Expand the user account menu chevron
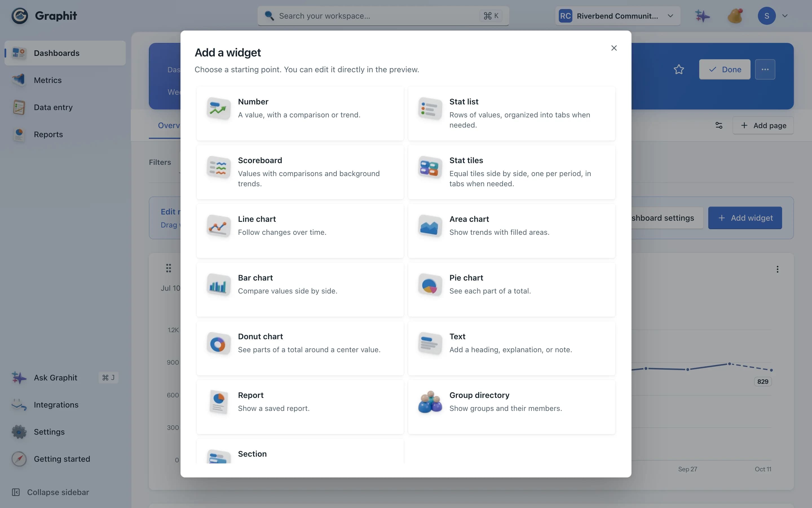This screenshot has width=812, height=508. (x=784, y=16)
